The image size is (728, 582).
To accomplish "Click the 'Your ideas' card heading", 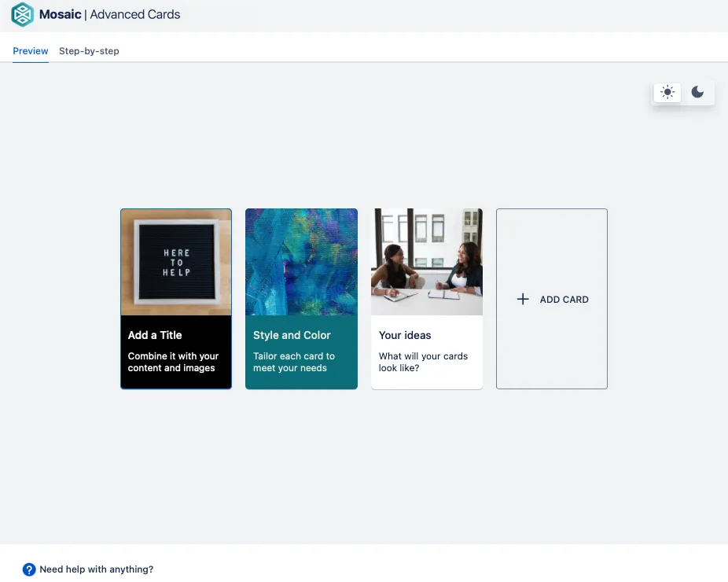I will point(405,335).
